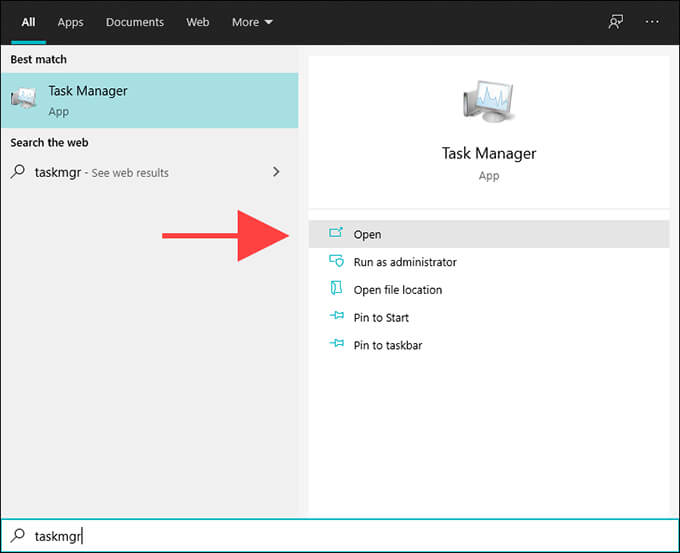This screenshot has height=553, width=680.
Task: Click the Search the web heading
Action: click(49, 142)
